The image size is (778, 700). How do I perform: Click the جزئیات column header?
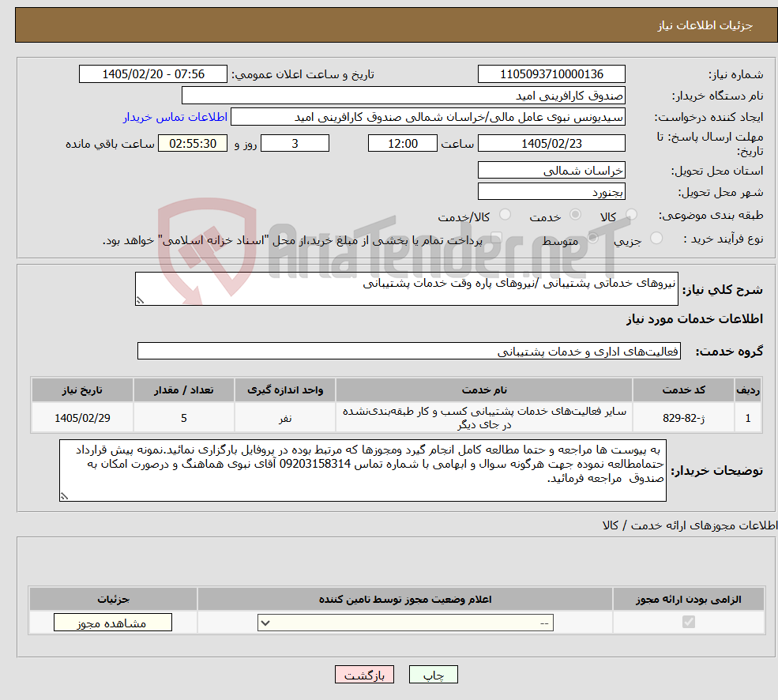[x=113, y=599]
